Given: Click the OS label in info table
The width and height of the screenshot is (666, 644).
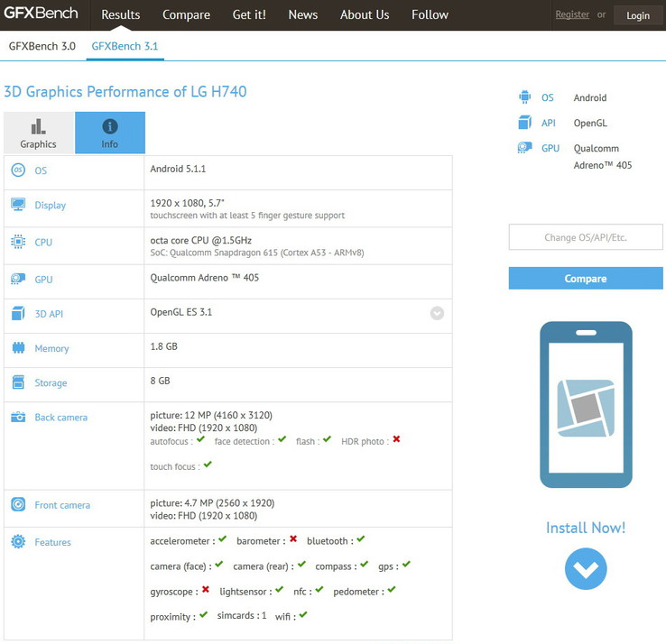Looking at the screenshot, I should pos(41,170).
